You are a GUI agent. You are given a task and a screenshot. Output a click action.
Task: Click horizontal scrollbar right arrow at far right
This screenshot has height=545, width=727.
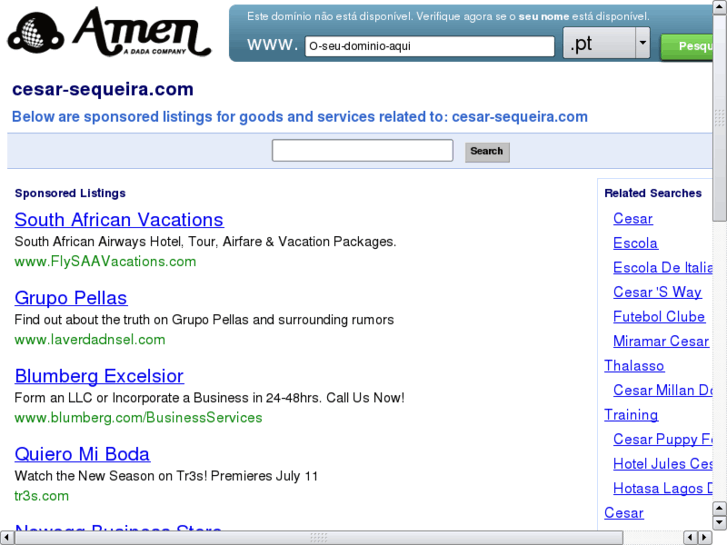click(705, 538)
